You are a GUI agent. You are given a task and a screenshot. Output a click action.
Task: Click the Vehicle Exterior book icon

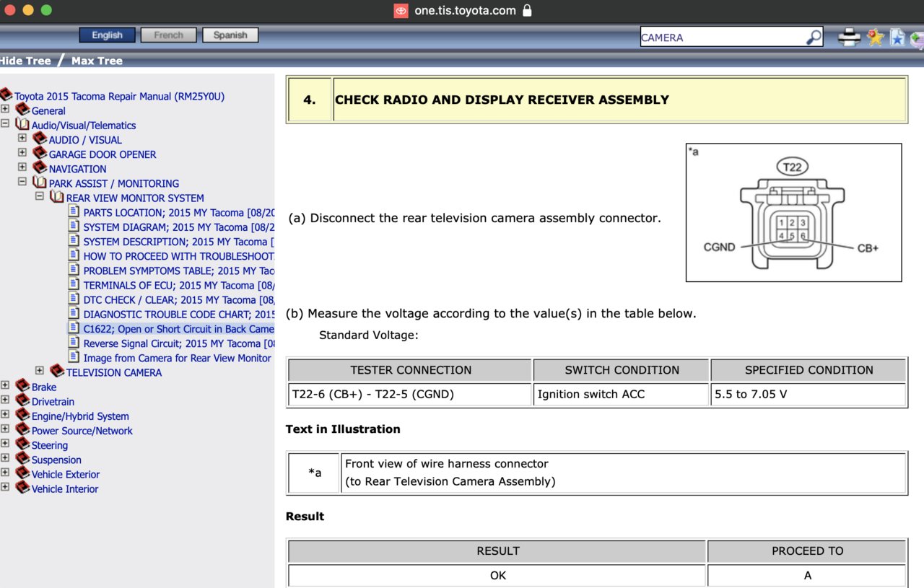point(22,473)
